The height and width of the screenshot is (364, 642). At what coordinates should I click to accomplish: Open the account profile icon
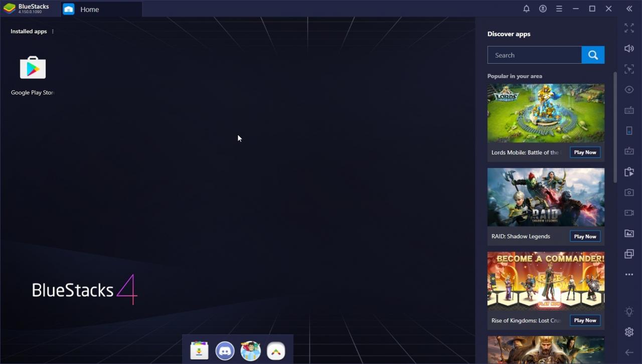click(543, 9)
